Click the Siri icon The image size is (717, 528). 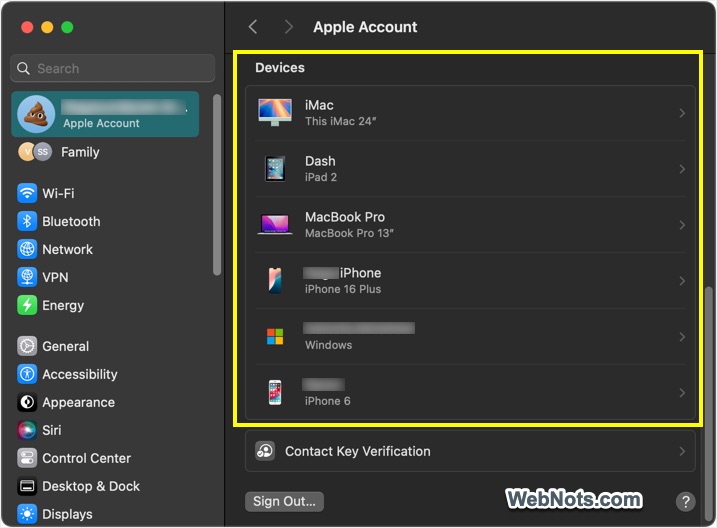click(27, 430)
